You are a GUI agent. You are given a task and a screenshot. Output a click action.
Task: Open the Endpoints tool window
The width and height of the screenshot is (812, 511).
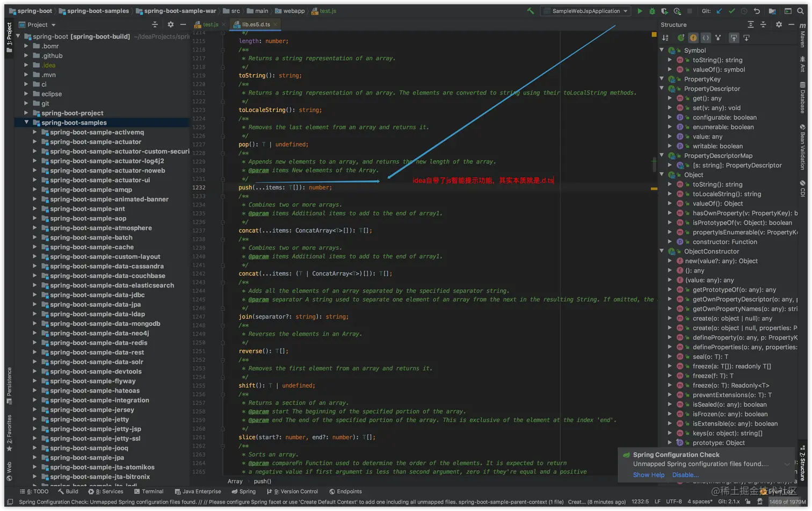coord(345,492)
